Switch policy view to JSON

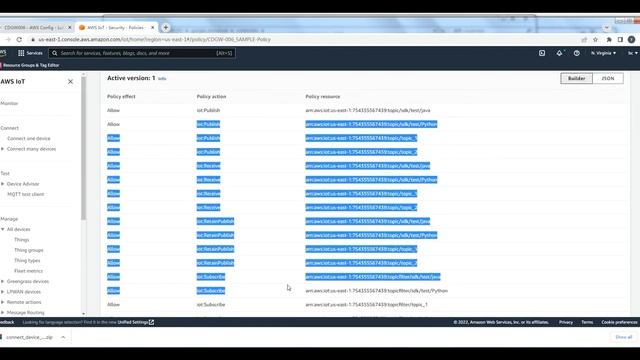coord(608,78)
